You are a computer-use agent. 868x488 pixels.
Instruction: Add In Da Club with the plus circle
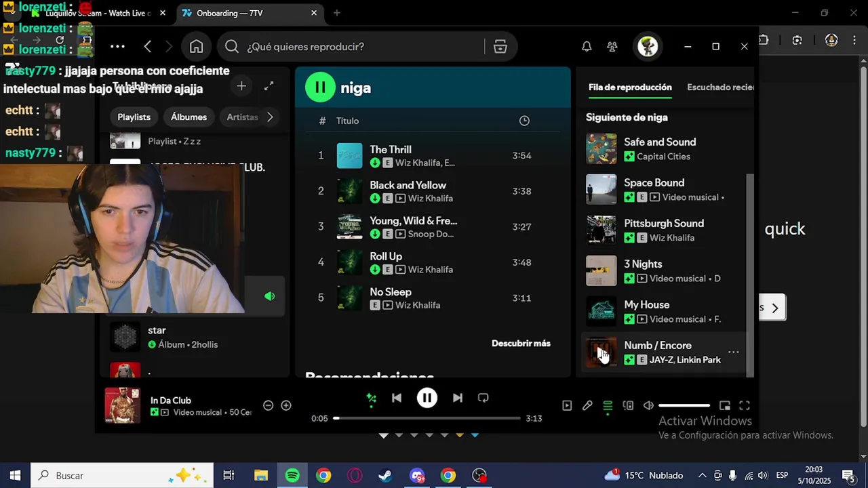pos(286,405)
